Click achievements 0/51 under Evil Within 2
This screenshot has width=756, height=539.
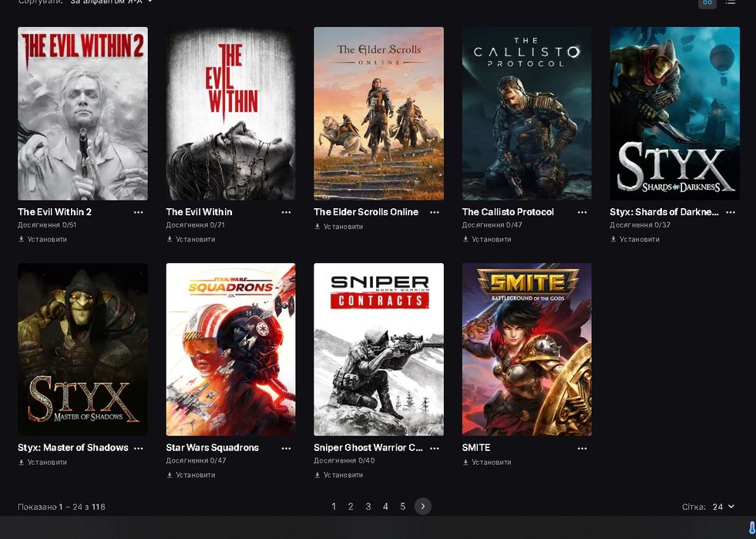coord(47,225)
